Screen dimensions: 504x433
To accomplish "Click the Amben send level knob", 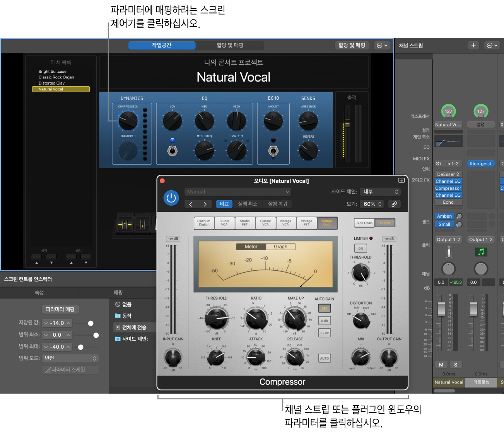I will [x=459, y=216].
